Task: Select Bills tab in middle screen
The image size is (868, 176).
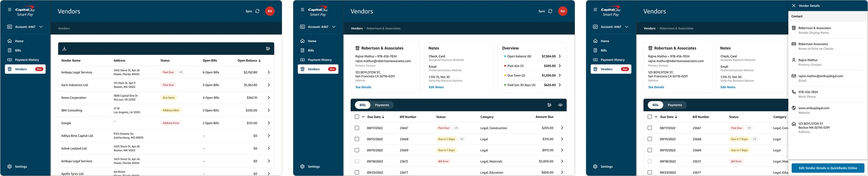Action: tap(362, 105)
